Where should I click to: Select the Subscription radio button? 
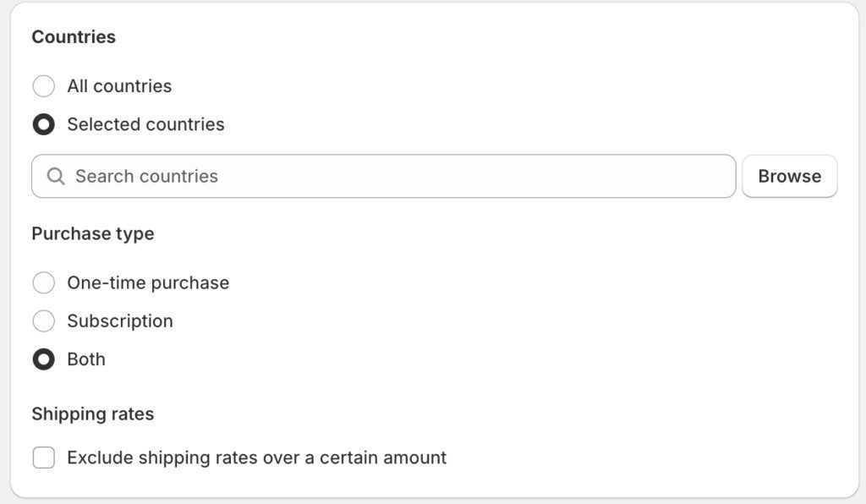click(43, 321)
